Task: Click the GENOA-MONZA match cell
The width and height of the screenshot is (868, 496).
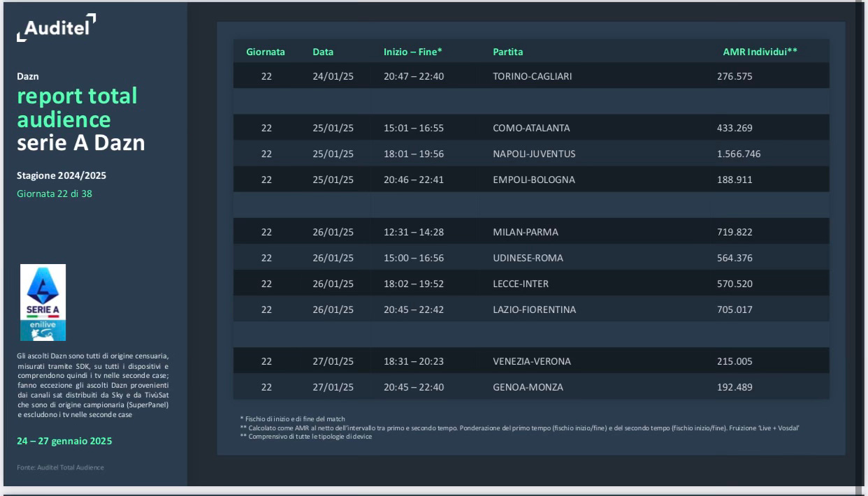Action: [528, 387]
